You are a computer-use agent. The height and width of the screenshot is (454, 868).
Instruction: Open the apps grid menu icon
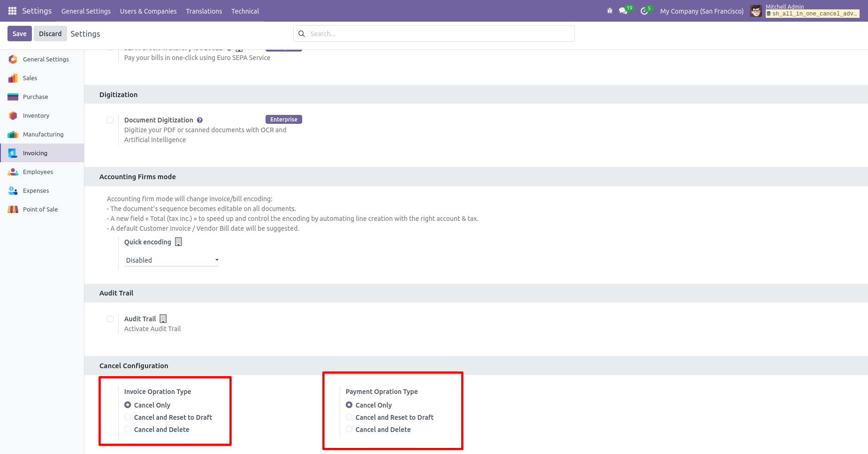[x=13, y=11]
